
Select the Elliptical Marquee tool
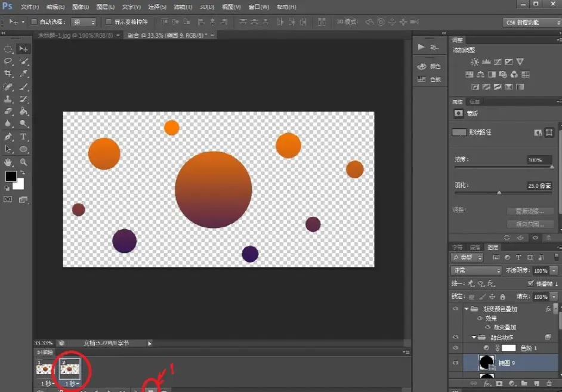[8, 49]
